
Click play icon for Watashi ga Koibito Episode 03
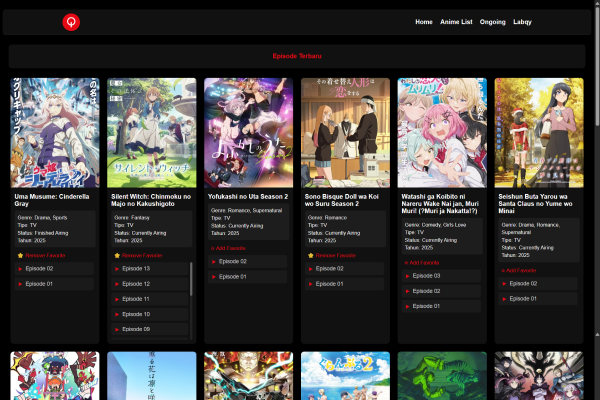click(x=408, y=276)
